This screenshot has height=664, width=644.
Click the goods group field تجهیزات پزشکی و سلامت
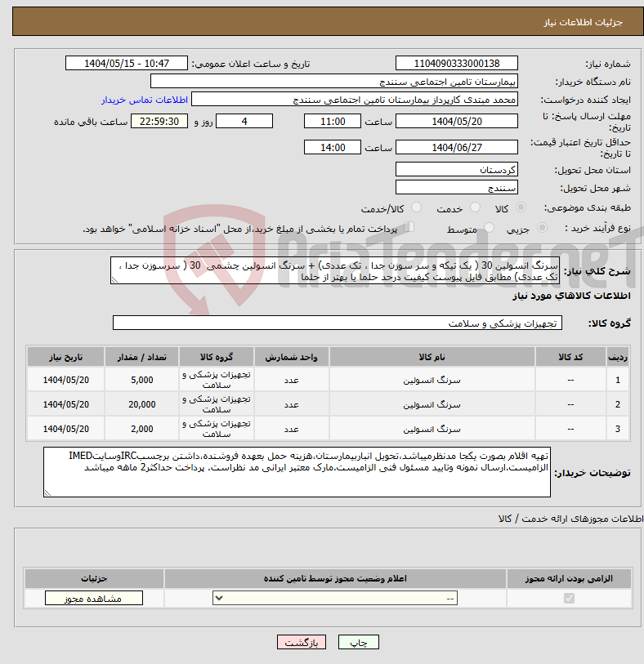point(338,323)
